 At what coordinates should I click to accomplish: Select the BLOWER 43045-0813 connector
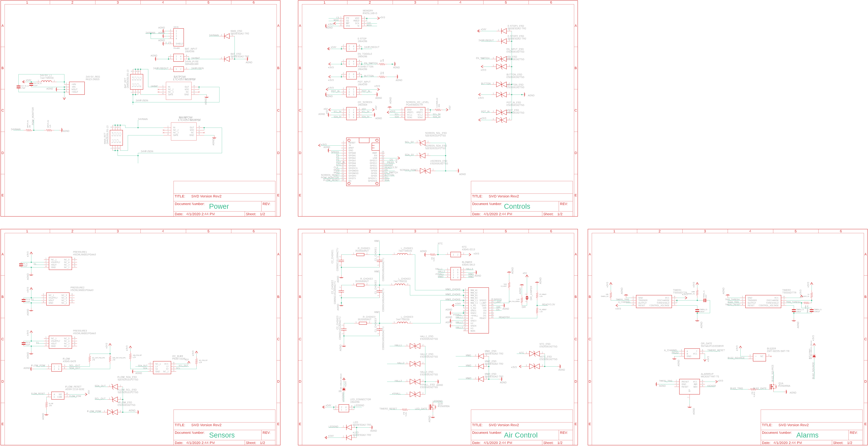(456, 273)
